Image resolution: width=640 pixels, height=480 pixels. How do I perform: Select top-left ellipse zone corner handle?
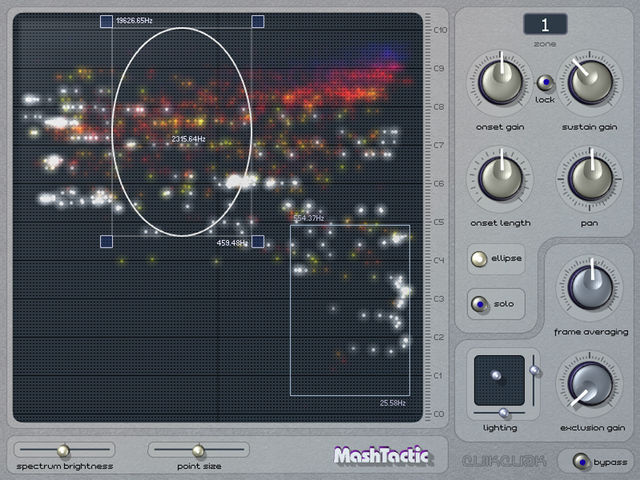pos(107,21)
